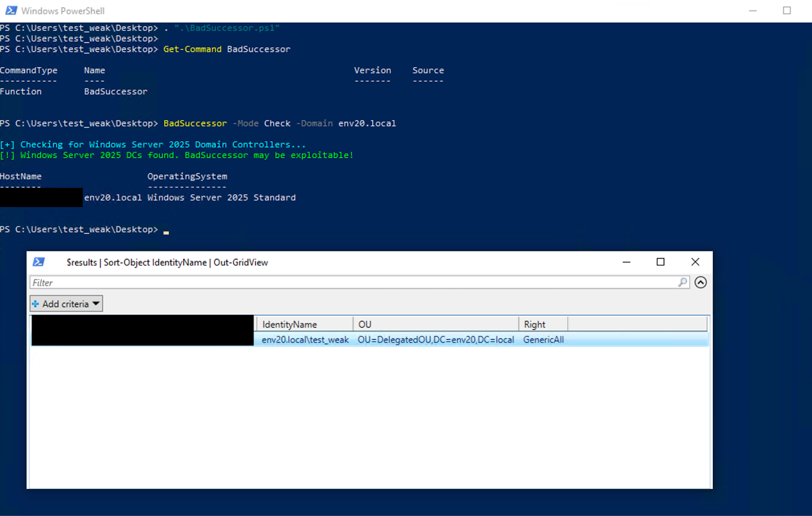
Task: Maximize the Out-GridView results window
Action: pos(660,262)
